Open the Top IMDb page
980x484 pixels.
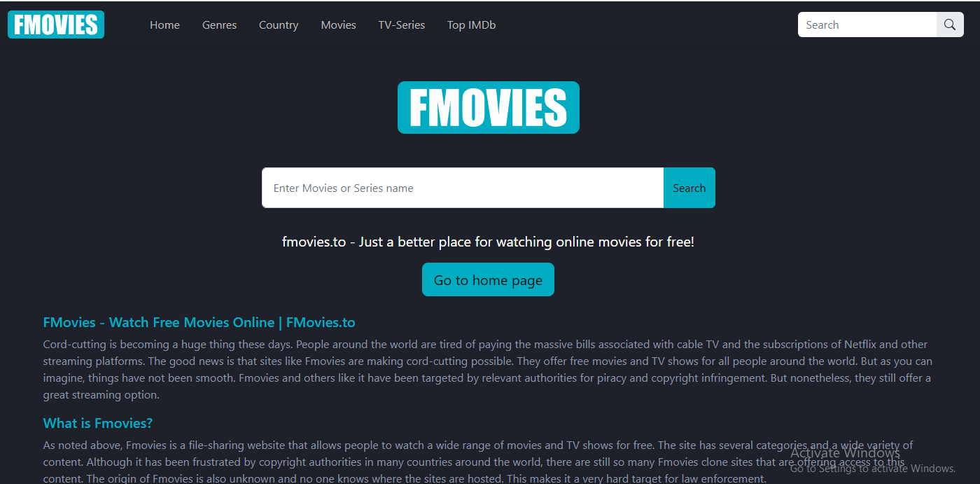pyautogui.click(x=471, y=25)
